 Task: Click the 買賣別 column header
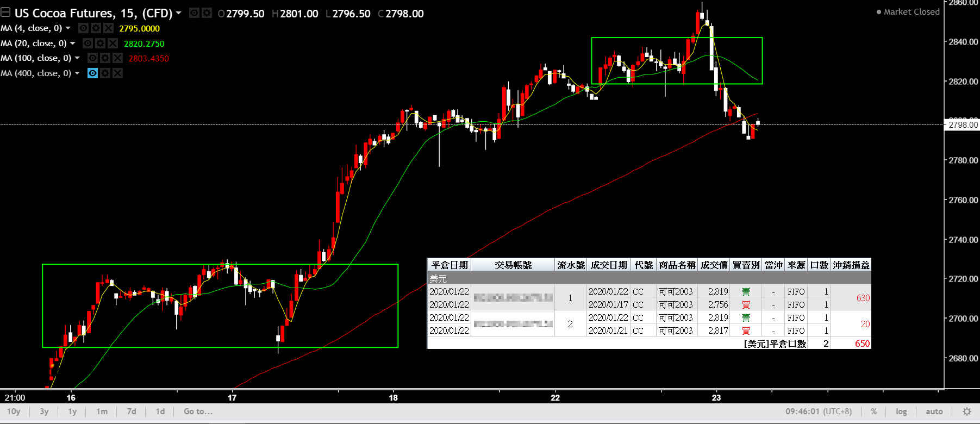[x=746, y=265]
